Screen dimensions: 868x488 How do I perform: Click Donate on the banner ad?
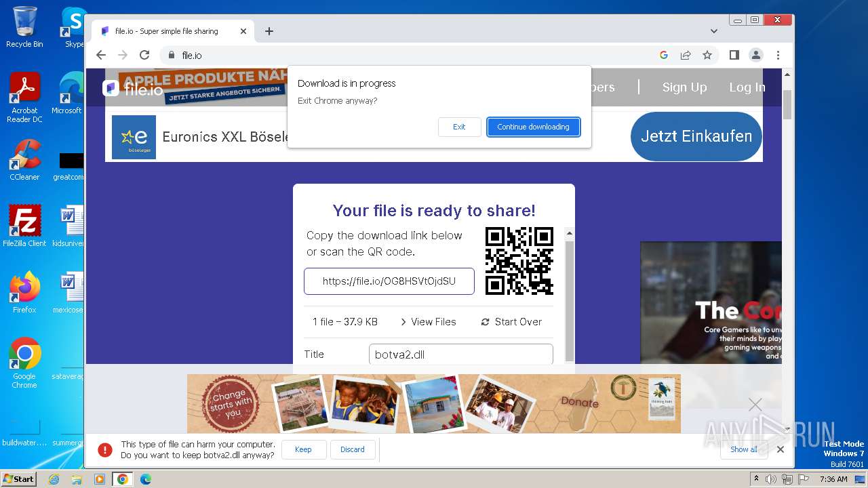580,402
